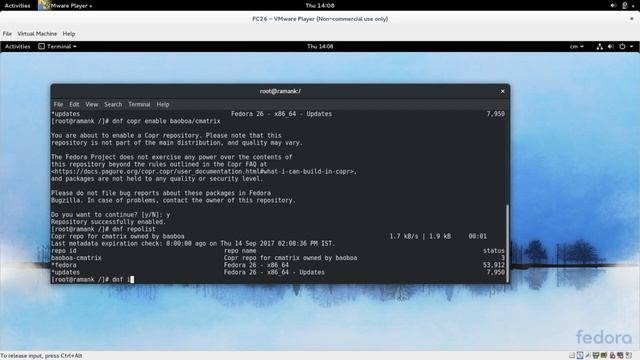The height and width of the screenshot is (360, 640).
Task: Open the terminal's Terminal menu
Action: (139, 104)
